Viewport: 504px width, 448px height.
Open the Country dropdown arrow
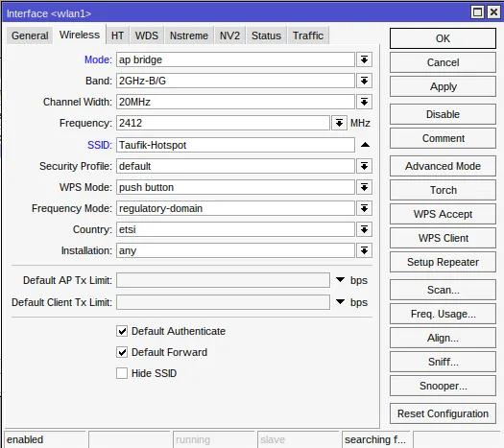tap(364, 229)
